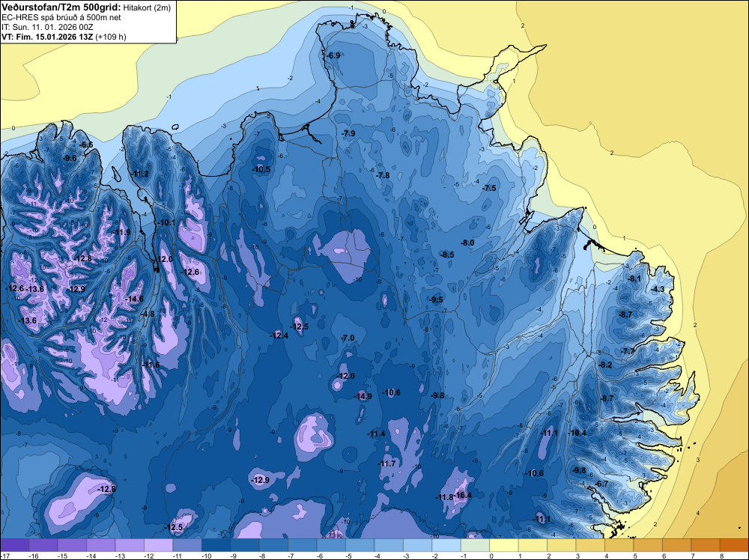749x560 pixels.
Task: Click the -11.7 temperature value
Action: click(x=387, y=463)
